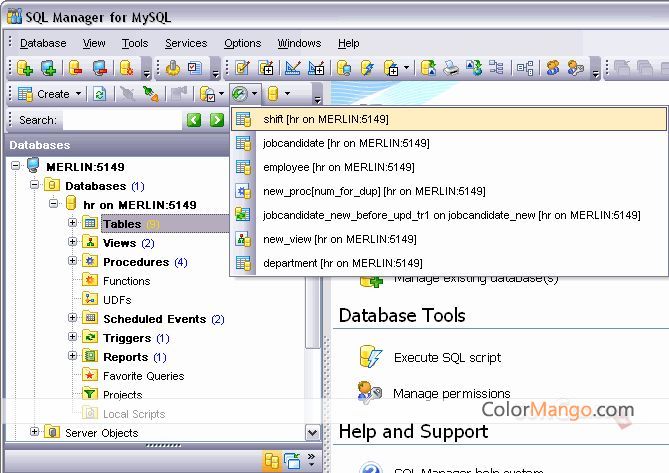Click the dependency tree diagram icon
The height and width of the screenshot is (473, 669).
[496, 67]
